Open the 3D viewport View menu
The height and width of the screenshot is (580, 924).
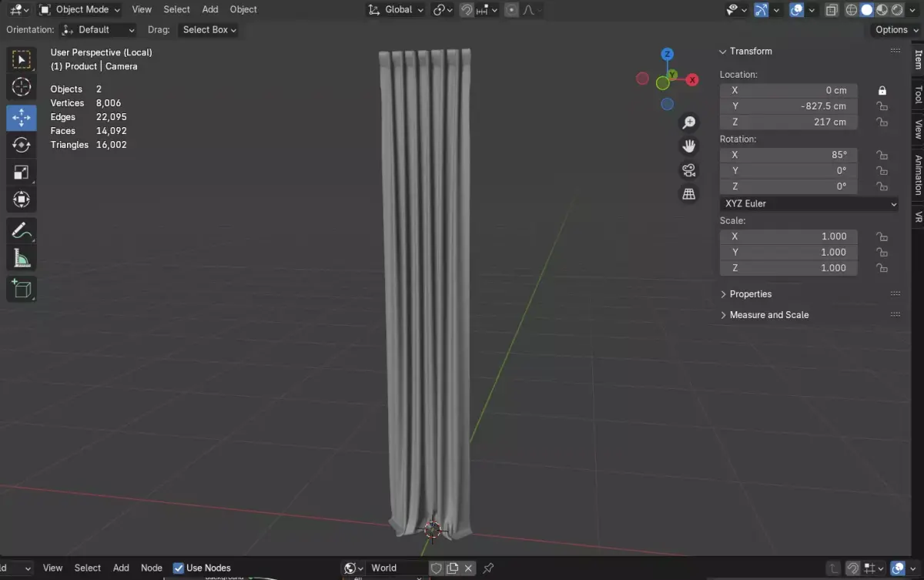(142, 10)
